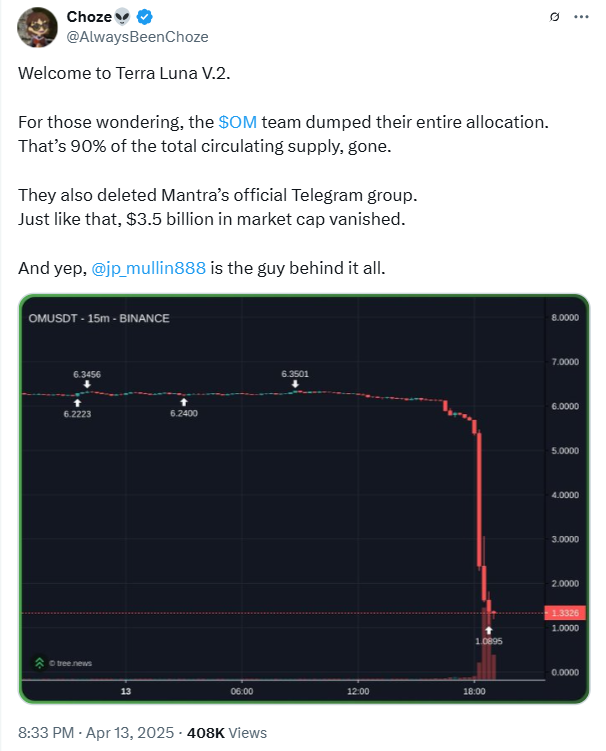The image size is (606, 751).
Task: Click the blue verified badge
Action: [146, 17]
